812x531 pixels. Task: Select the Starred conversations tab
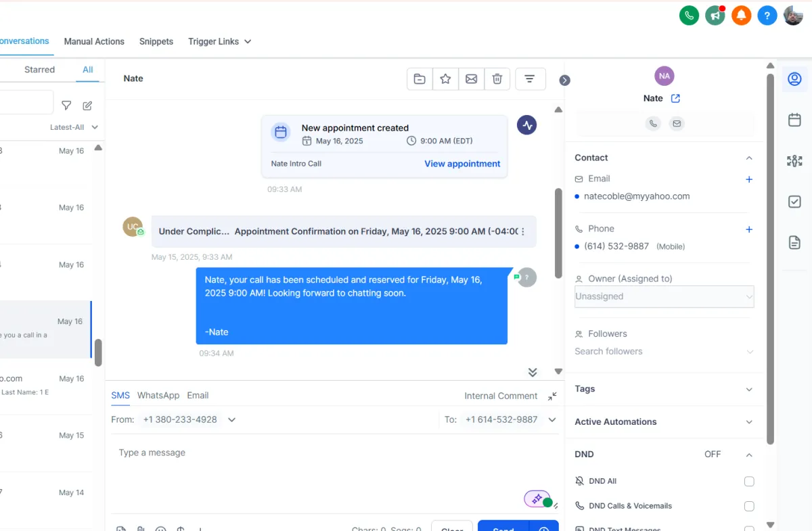39,70
